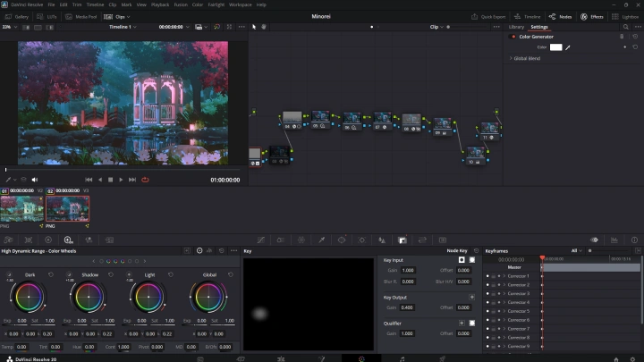Open the primaries Color Wheels palette icon
Screen dimensions: 644x362
48,240
